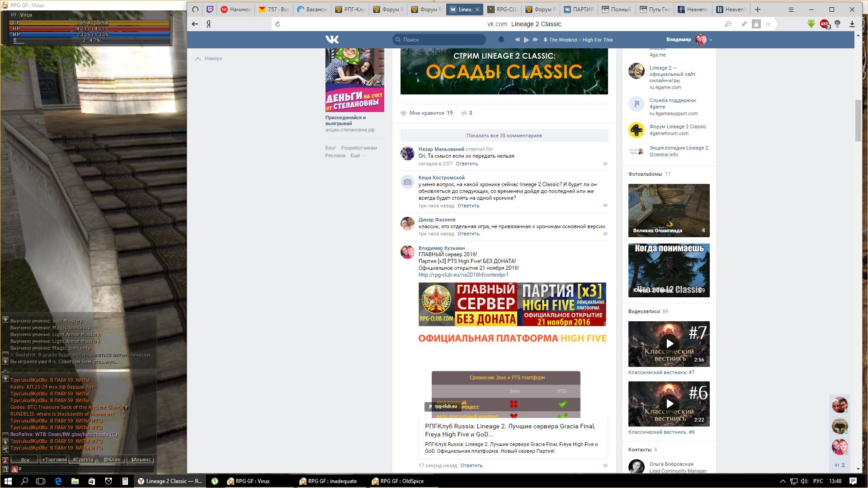Click Ответить under Назар Мальований's comment

[467, 164]
